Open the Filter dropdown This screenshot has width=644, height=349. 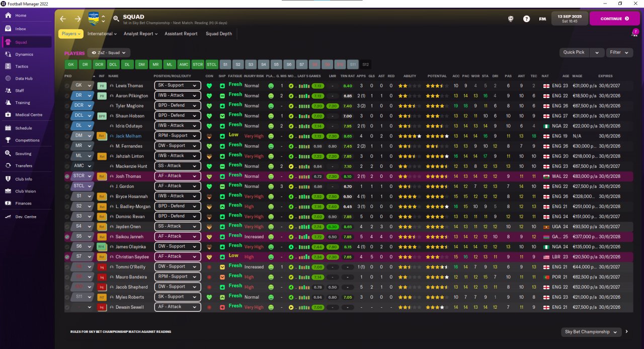[619, 52]
